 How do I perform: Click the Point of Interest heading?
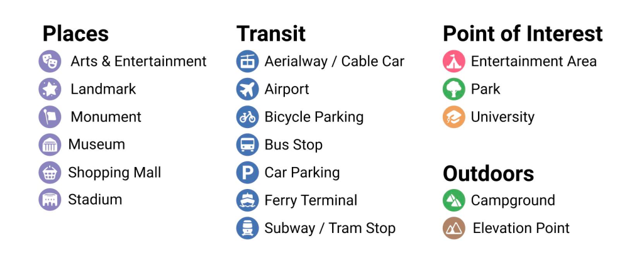pos(523,33)
